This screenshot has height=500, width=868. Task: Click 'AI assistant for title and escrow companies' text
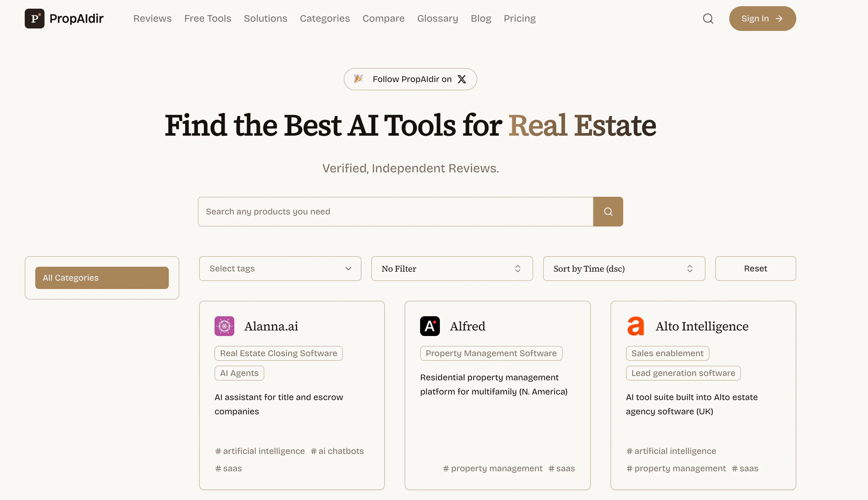pyautogui.click(x=279, y=404)
